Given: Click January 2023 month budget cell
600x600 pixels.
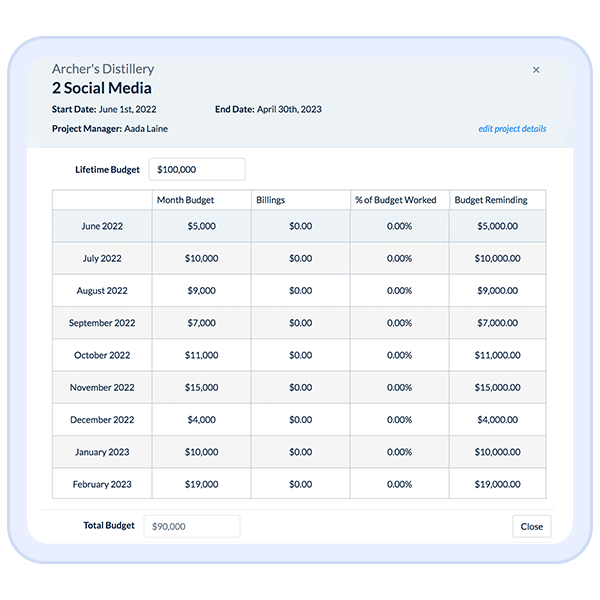Looking at the screenshot, I should tap(201, 452).
